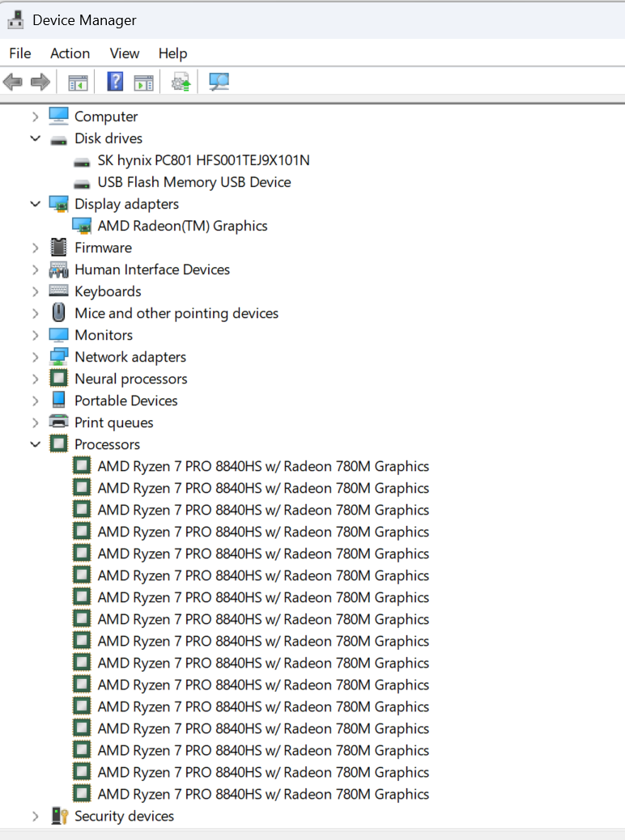Expand the Keyboards category
The image size is (625, 840).
[x=35, y=291]
